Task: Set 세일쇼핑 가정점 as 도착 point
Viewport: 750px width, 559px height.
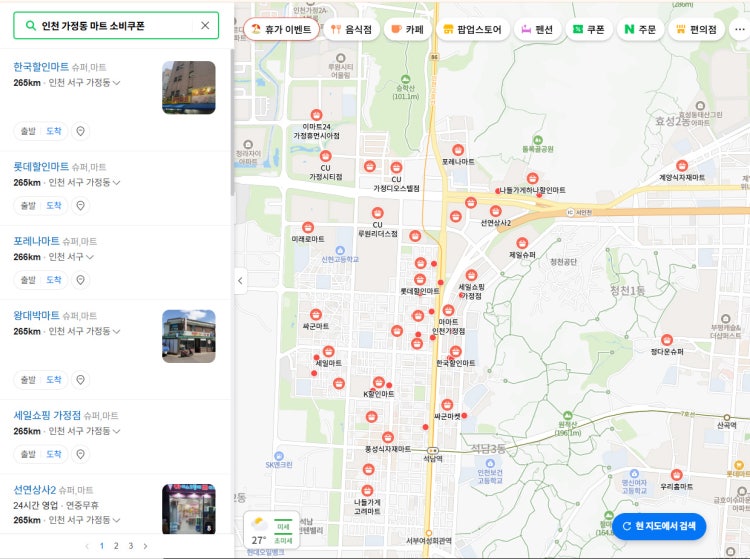Action: (54, 454)
